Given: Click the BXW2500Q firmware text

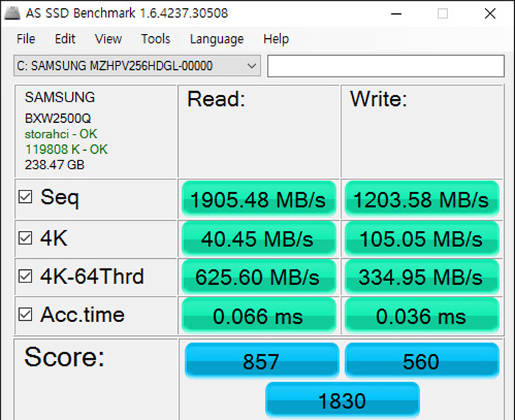Looking at the screenshot, I should [x=58, y=118].
